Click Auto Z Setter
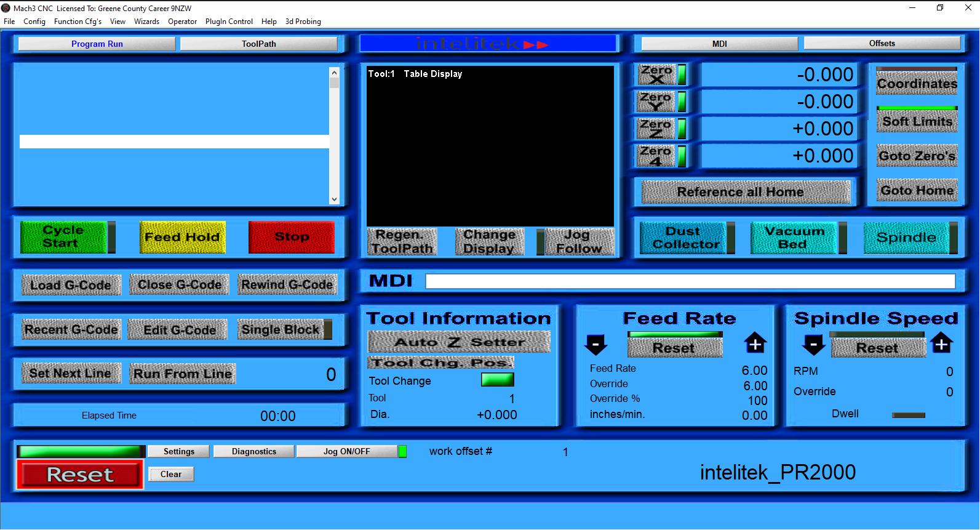 pos(459,342)
